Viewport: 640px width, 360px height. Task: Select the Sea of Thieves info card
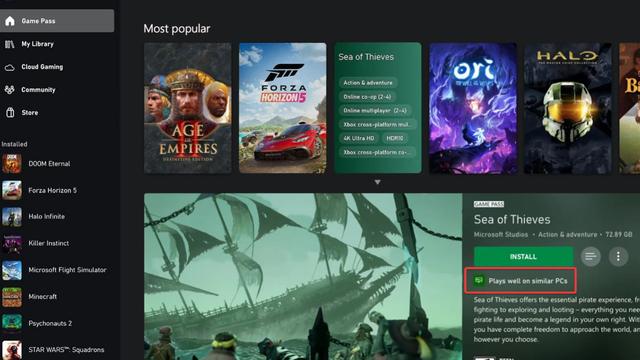[378, 108]
